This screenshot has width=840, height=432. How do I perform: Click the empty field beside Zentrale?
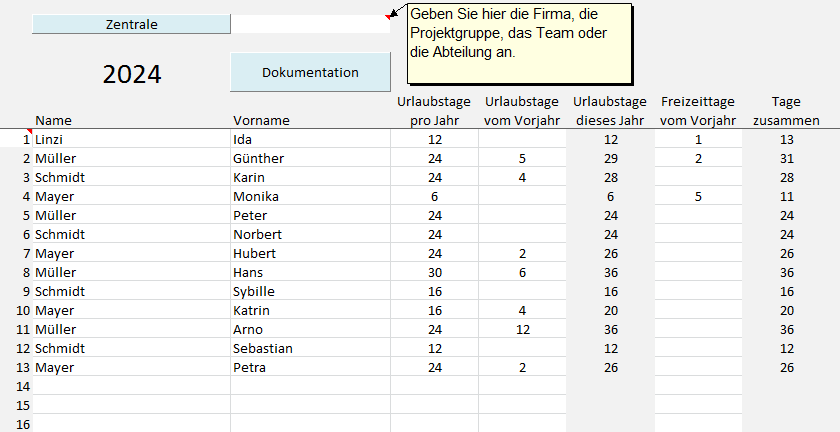(310, 24)
